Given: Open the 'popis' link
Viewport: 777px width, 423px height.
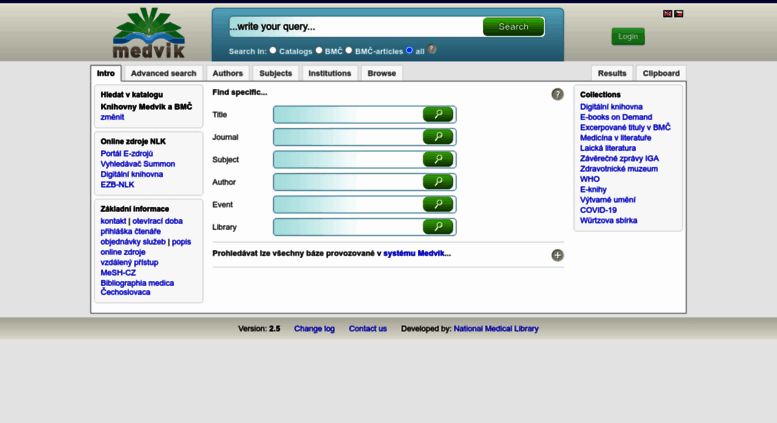Looking at the screenshot, I should [181, 242].
